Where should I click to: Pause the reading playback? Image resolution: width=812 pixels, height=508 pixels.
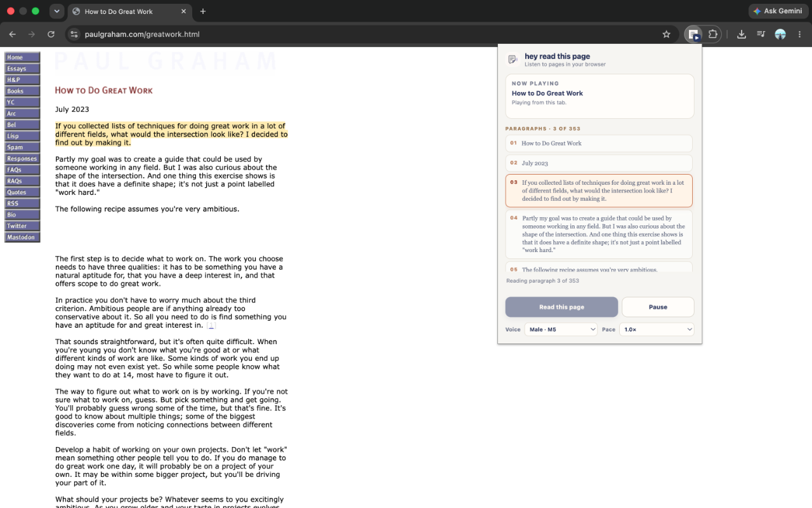pos(658,307)
